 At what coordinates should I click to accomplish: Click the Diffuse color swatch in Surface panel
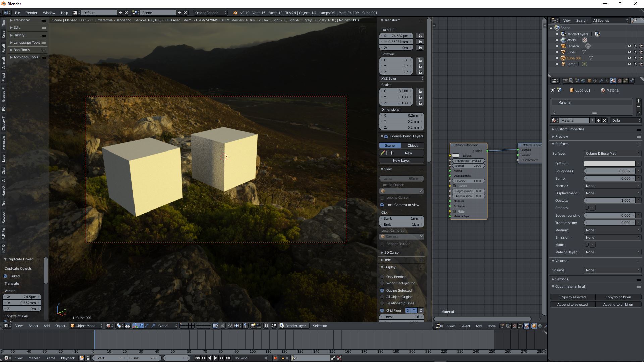click(x=609, y=164)
